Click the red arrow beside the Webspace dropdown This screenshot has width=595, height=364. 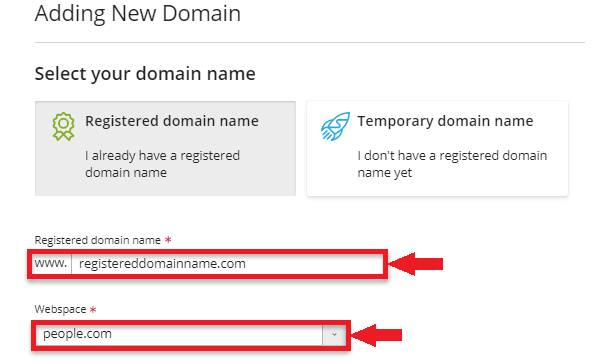click(377, 335)
